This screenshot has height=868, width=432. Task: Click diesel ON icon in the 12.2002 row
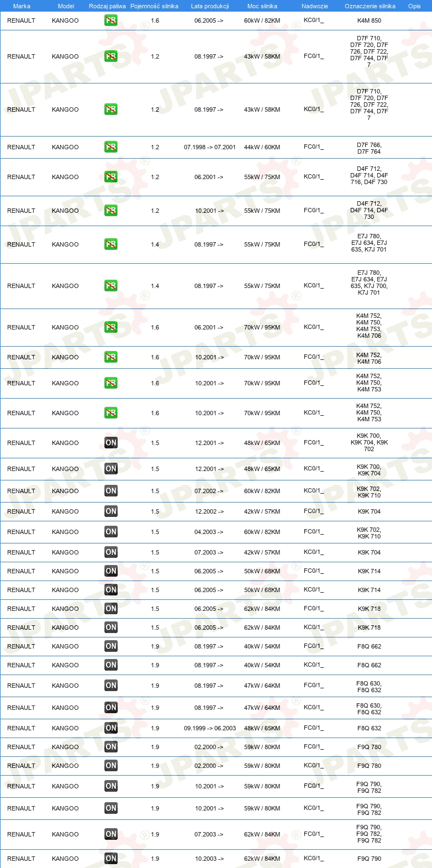[111, 511]
